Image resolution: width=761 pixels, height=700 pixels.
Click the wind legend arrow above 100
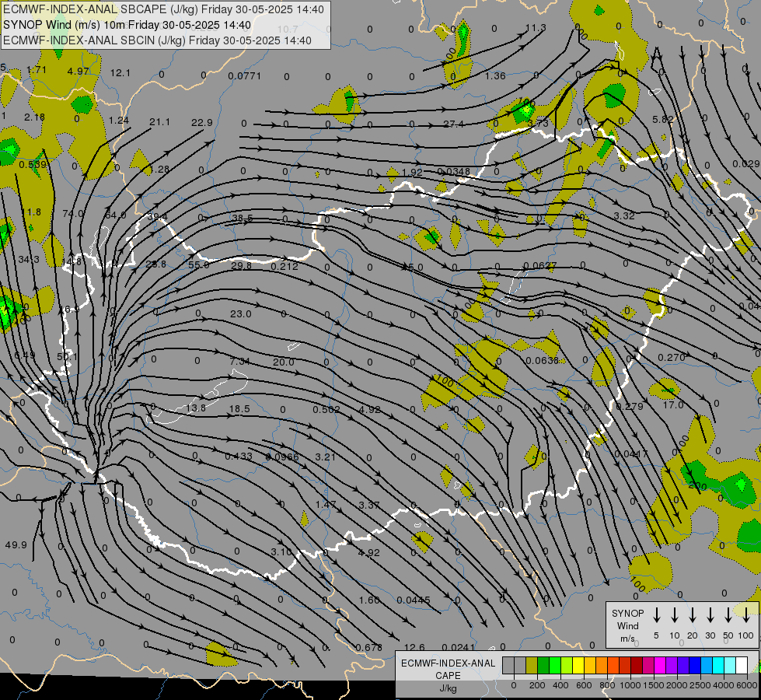(x=746, y=614)
